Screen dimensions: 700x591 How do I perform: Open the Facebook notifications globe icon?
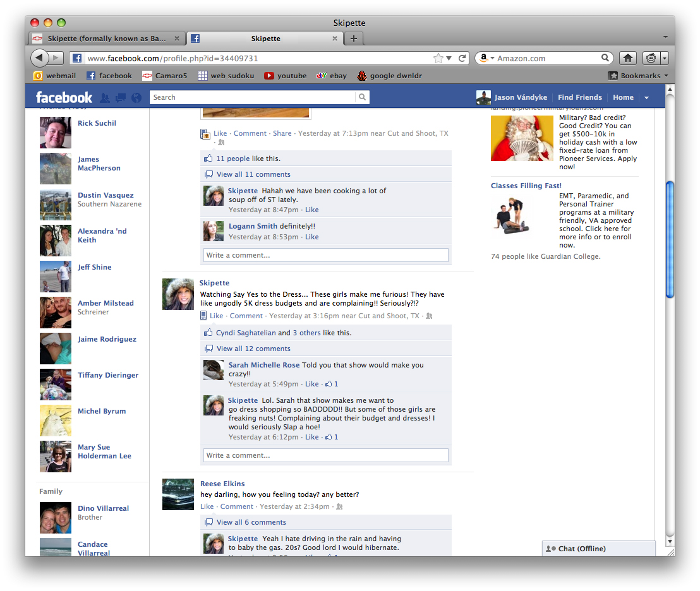(136, 98)
